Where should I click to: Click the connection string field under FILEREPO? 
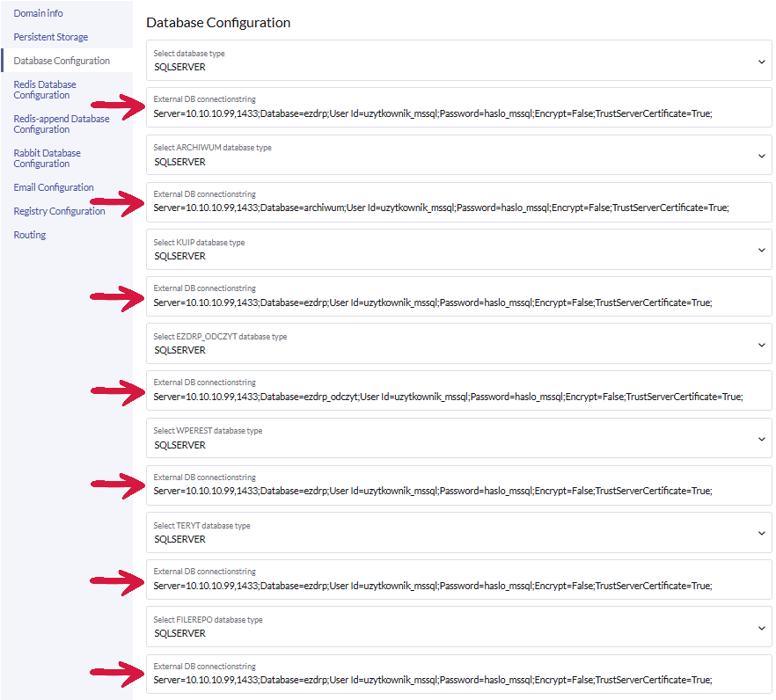pos(432,680)
